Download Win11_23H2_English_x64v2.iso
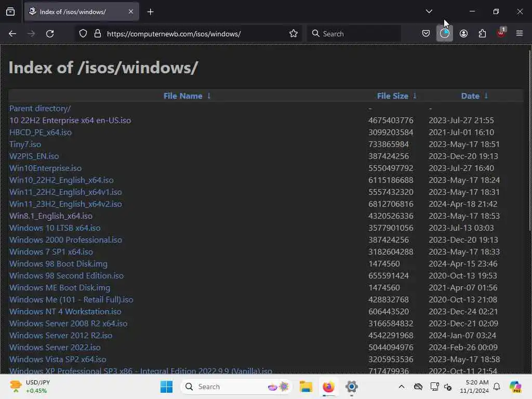The height and width of the screenshot is (399, 532). click(x=65, y=204)
